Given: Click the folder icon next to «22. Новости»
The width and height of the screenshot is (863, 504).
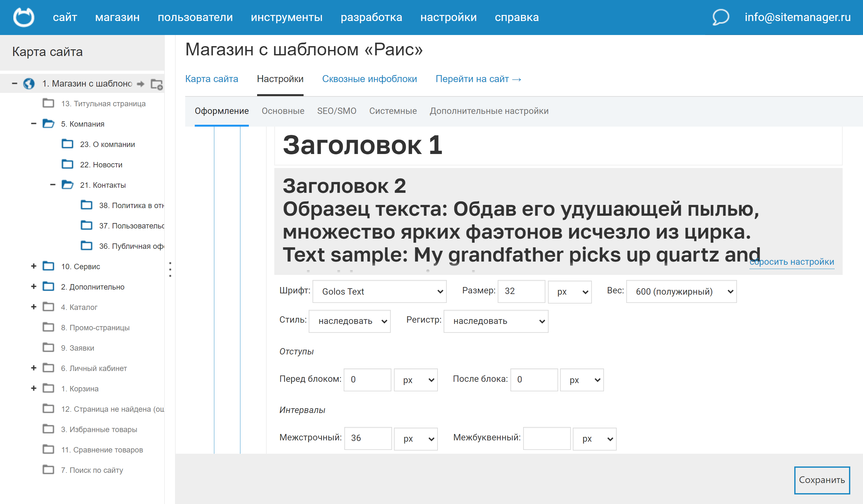Looking at the screenshot, I should point(68,164).
